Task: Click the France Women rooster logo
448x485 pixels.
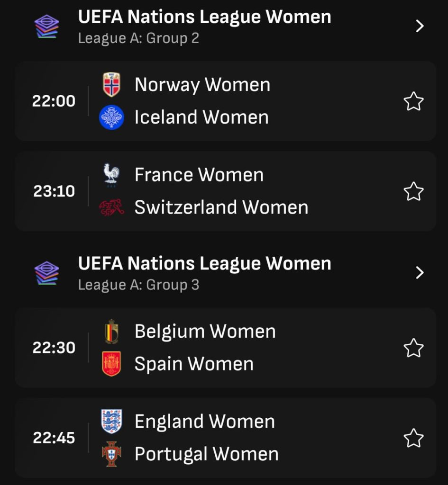Action: [111, 175]
